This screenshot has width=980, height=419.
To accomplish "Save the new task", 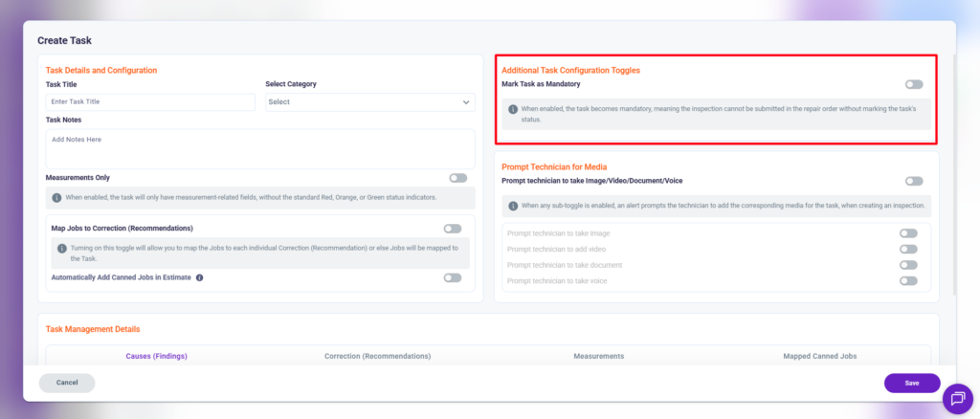I will coord(912,383).
